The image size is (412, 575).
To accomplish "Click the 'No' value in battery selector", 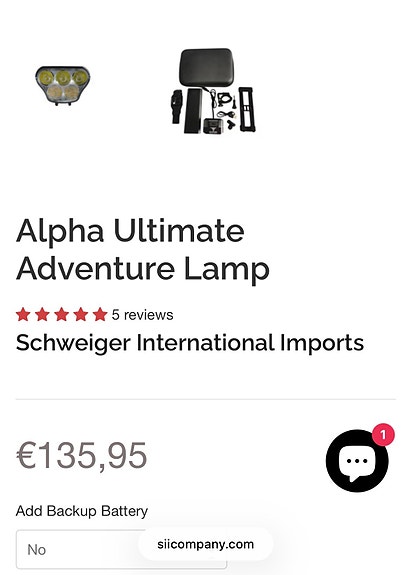I will (x=37, y=550).
